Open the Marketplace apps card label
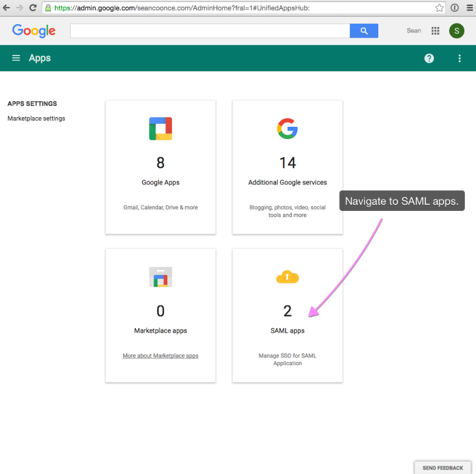The height and width of the screenshot is (474, 476). pos(161,330)
